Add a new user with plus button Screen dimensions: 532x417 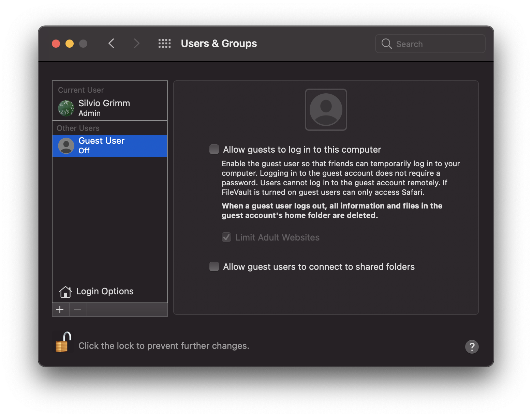[60, 310]
